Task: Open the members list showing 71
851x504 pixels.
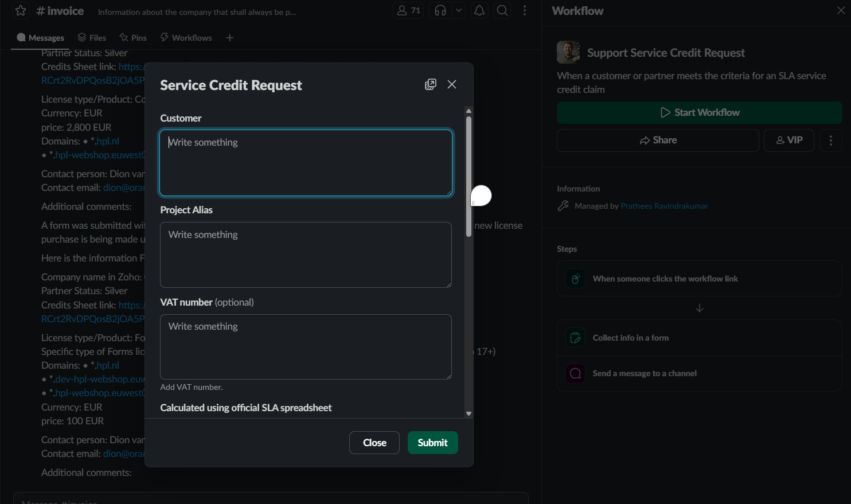Action: pyautogui.click(x=408, y=11)
